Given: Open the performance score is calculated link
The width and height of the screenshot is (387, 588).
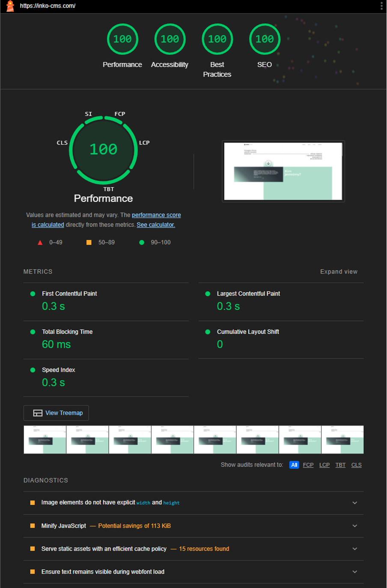Looking at the screenshot, I should [x=156, y=215].
